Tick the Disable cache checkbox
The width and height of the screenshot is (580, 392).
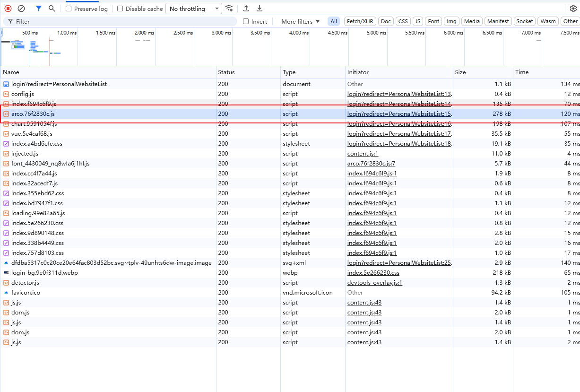click(x=120, y=9)
